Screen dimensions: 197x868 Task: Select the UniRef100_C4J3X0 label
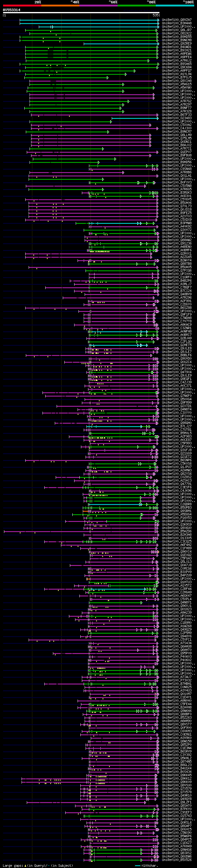coord(176,128)
